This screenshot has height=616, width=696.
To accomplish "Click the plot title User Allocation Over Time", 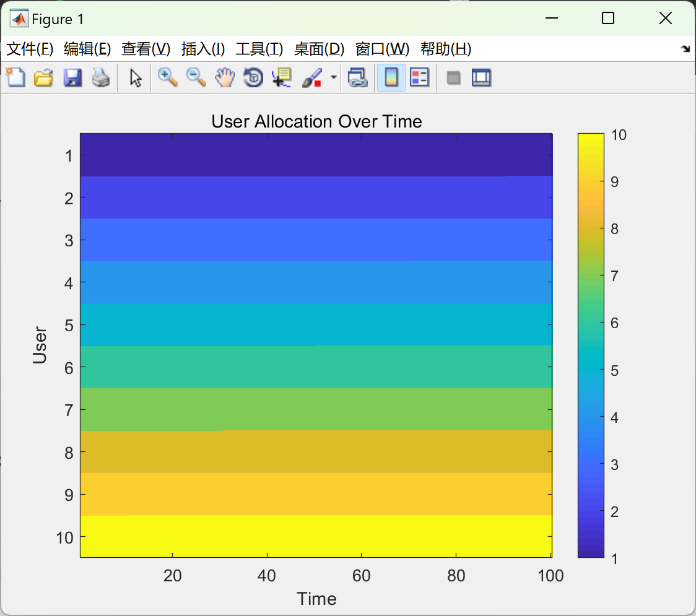I will coord(316,121).
